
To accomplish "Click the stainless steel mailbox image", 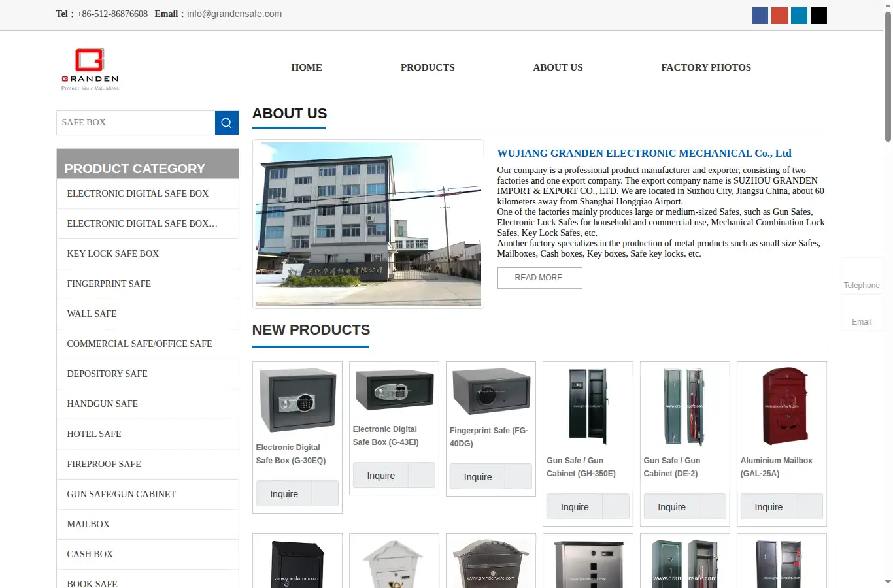I will 588,563.
